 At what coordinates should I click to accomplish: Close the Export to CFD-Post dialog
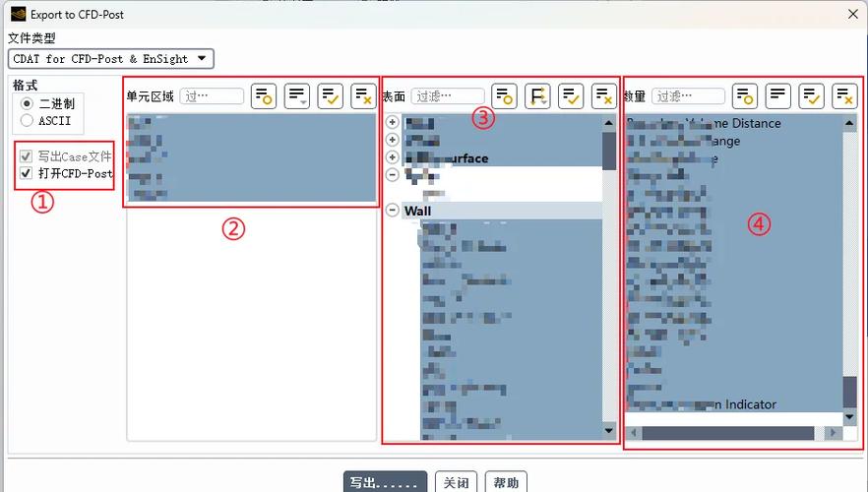(853, 15)
